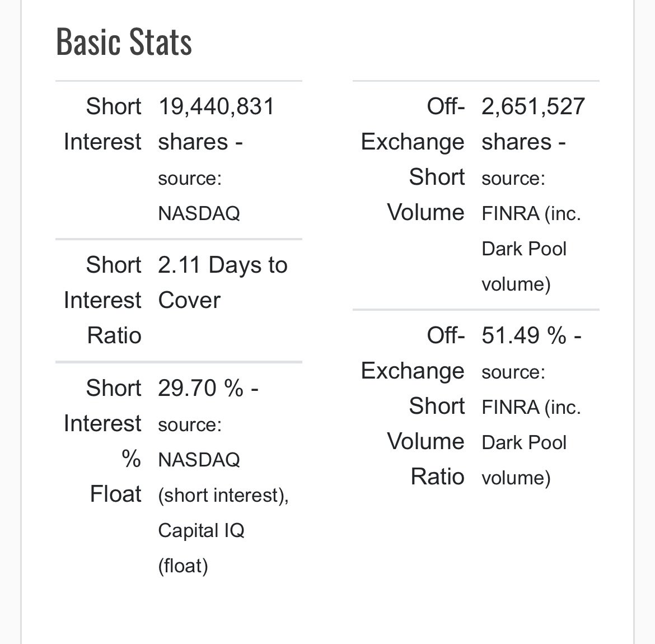Click the Capital IQ (float) source text
655x644 pixels.
click(x=201, y=548)
